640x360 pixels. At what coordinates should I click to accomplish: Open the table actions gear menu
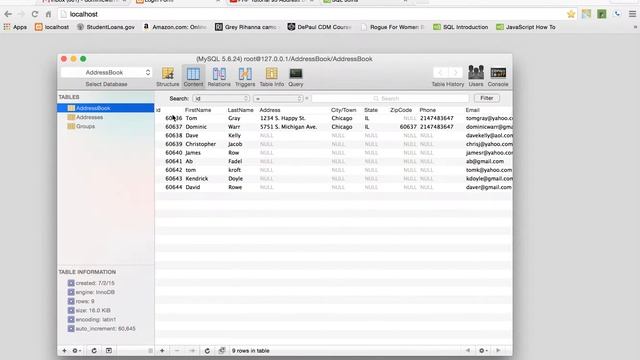pos(76,351)
